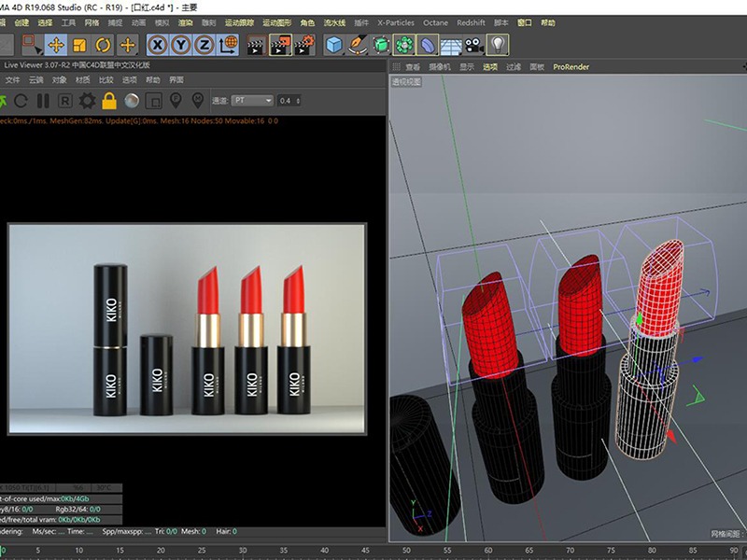Click the 0.4 value stepper

pos(289,101)
